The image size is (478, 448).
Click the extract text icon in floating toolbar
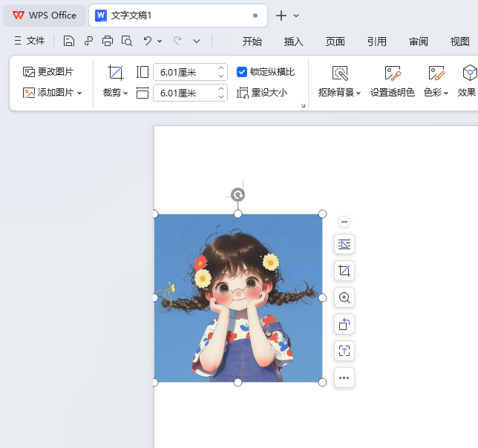point(344,351)
